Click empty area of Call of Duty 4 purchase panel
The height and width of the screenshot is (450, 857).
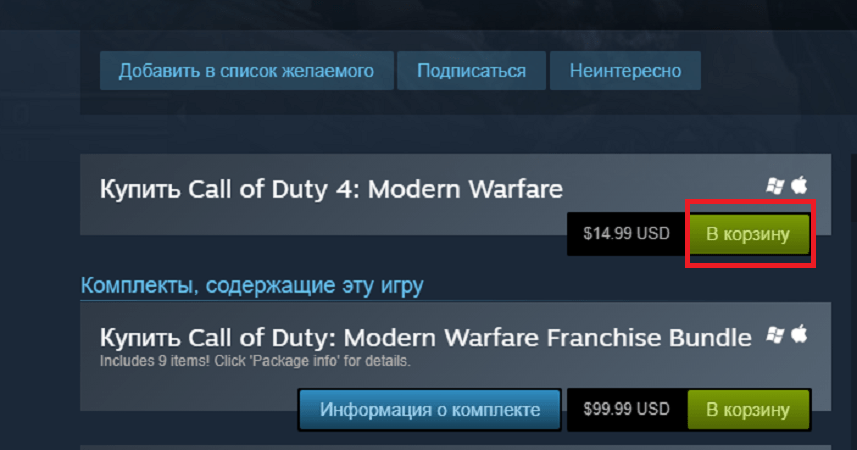pyautogui.click(x=328, y=221)
